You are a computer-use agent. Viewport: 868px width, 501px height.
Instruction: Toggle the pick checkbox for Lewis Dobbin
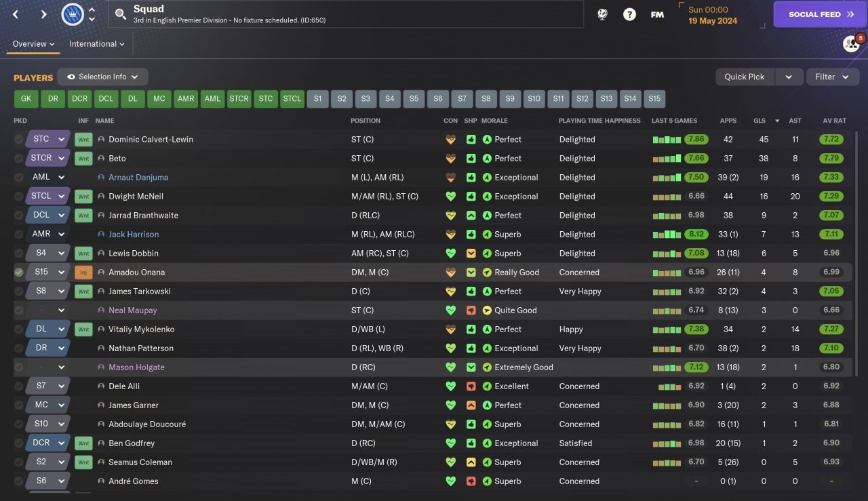[x=19, y=254]
